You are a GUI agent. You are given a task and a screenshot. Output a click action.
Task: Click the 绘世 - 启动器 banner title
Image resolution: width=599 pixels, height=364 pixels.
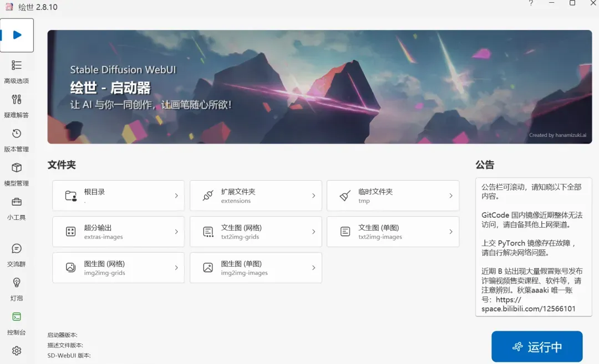coord(110,88)
